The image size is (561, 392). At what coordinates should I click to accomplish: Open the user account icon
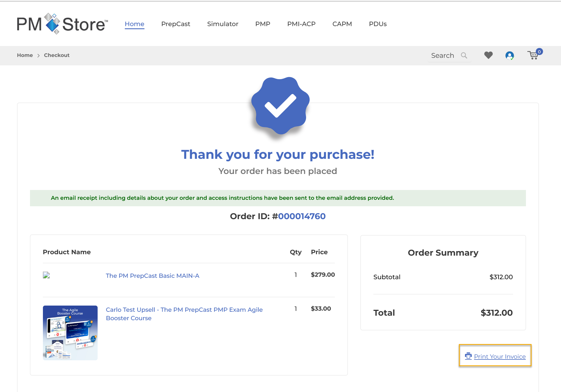[x=510, y=56]
